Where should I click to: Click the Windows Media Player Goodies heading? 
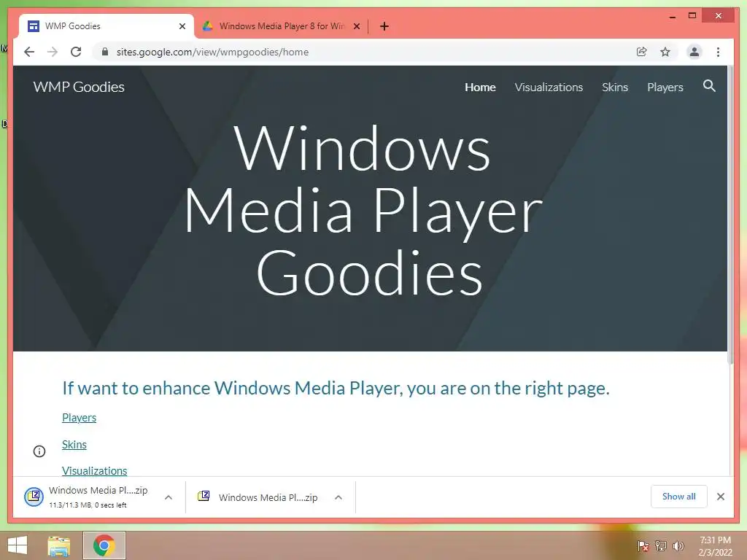363,210
